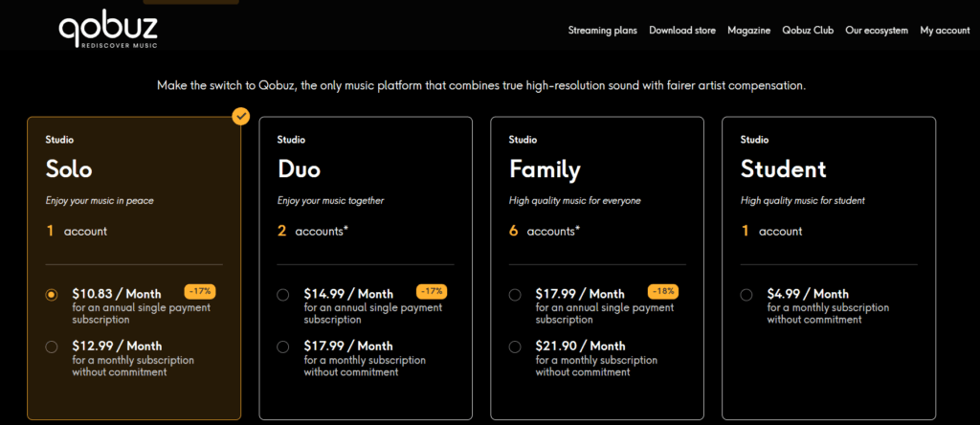Pick Student $4.99 monthly subscription
The width and height of the screenshot is (980, 425).
click(746, 295)
